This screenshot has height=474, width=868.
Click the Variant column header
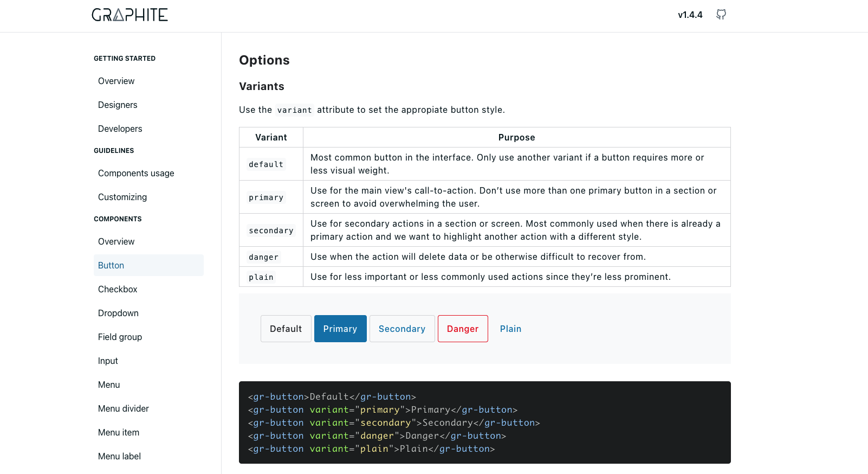tap(271, 137)
